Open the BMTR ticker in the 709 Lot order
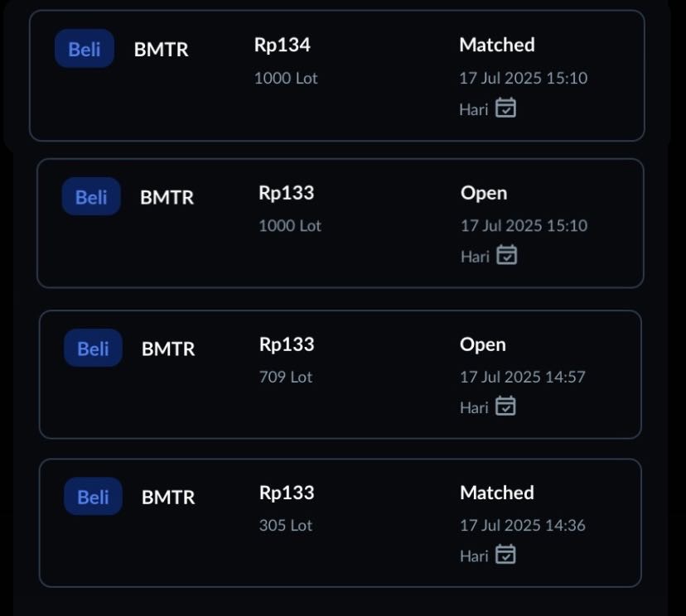The width and height of the screenshot is (686, 616). 168,349
